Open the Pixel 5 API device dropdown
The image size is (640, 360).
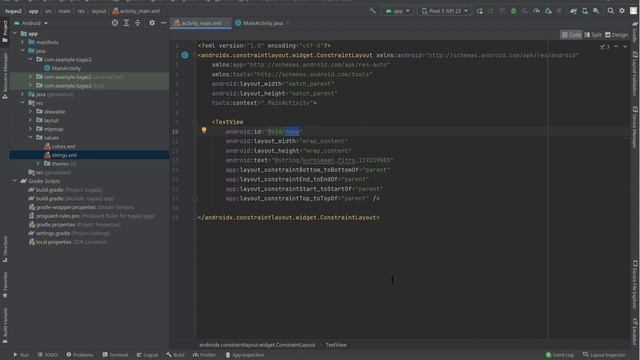pos(444,11)
